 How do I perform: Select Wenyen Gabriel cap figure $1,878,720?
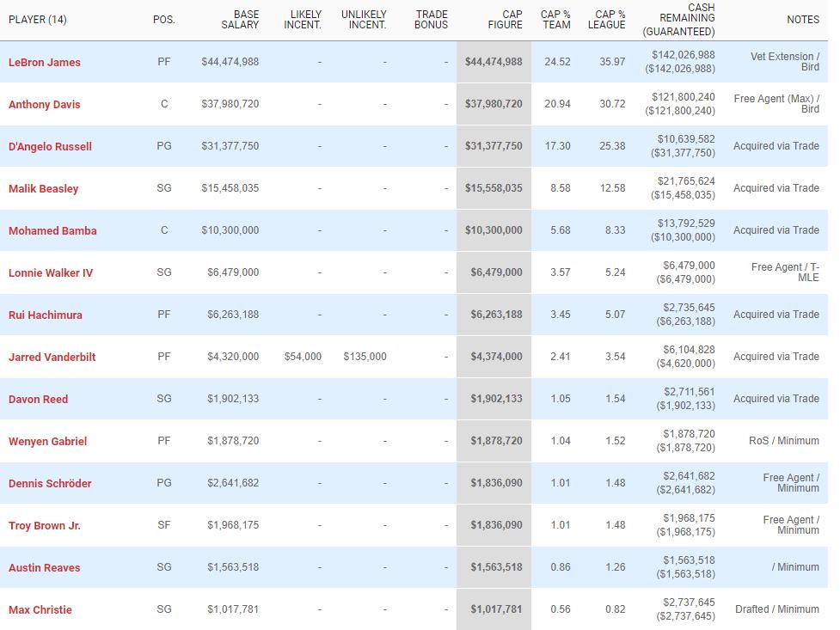[496, 441]
